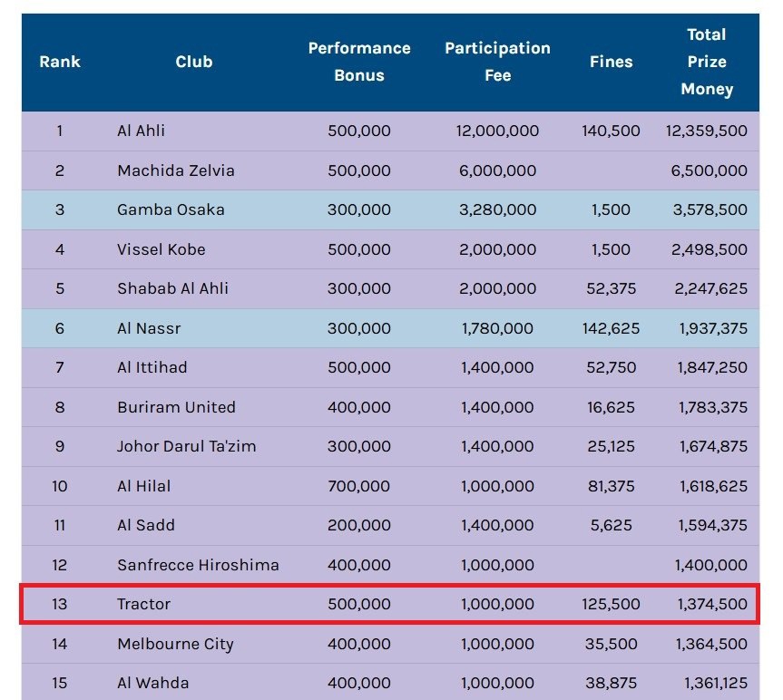
Task: Click Tractor's fines 125,500
Action: (611, 604)
